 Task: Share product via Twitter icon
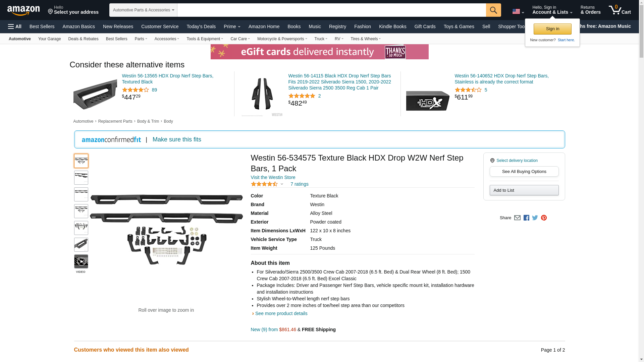pos(535,218)
